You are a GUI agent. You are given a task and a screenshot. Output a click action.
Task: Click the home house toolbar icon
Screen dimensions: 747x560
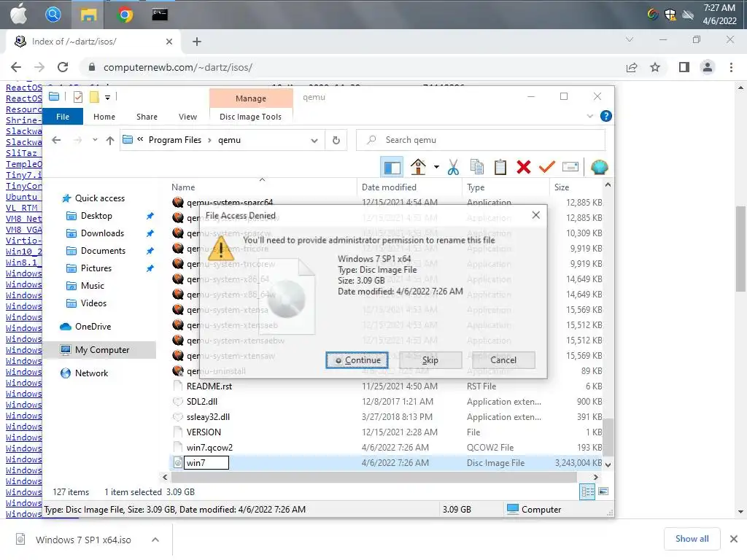418,167
